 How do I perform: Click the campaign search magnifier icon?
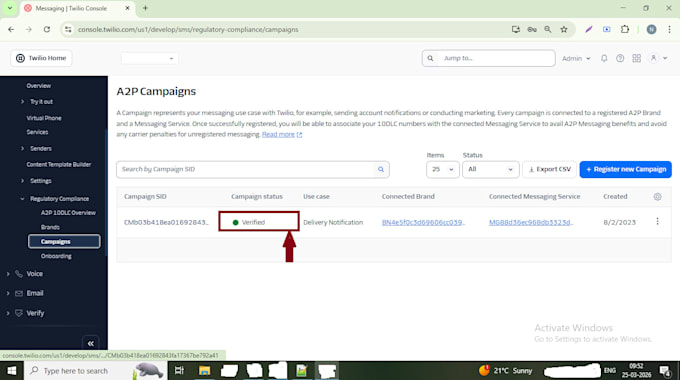pos(381,169)
